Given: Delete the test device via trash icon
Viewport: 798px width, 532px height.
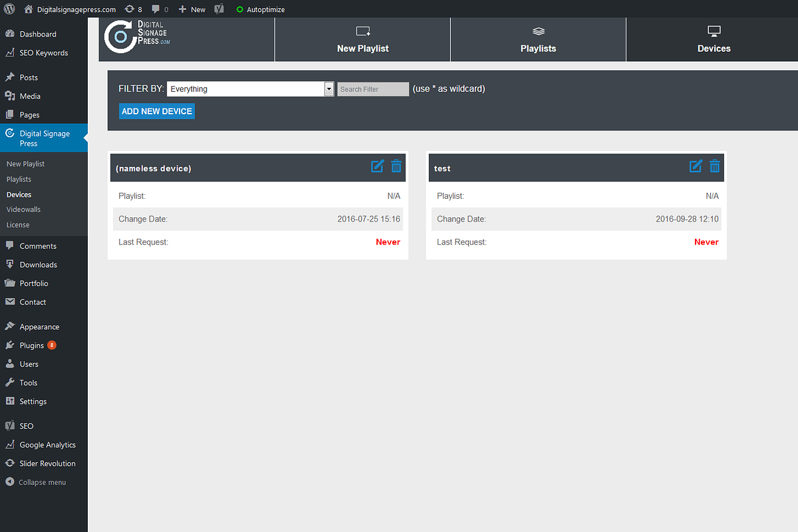Looking at the screenshot, I should [715, 166].
